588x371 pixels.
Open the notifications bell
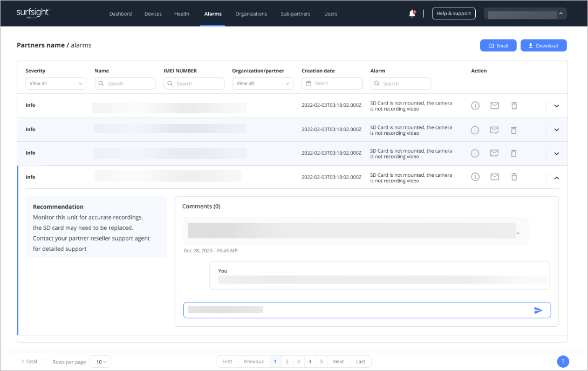point(412,13)
